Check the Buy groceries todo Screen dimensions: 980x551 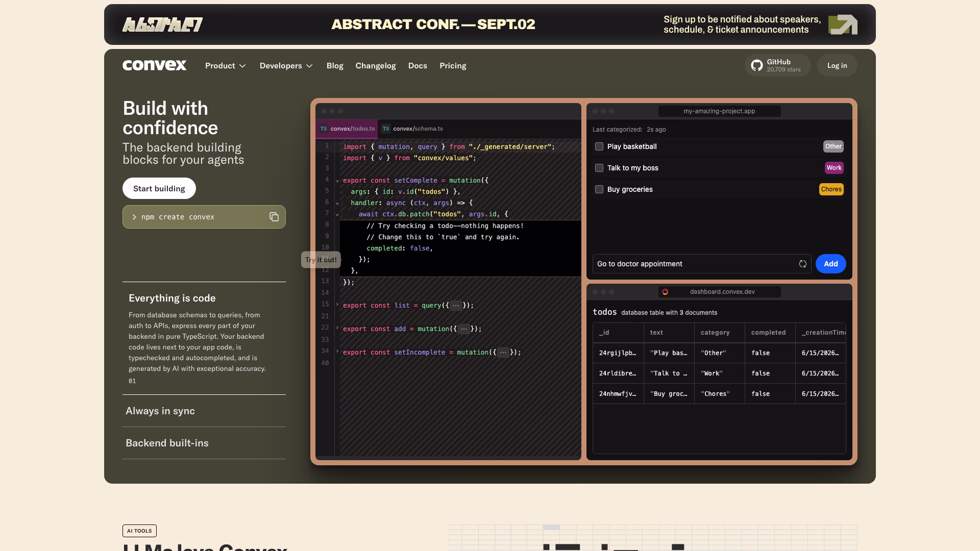point(599,189)
